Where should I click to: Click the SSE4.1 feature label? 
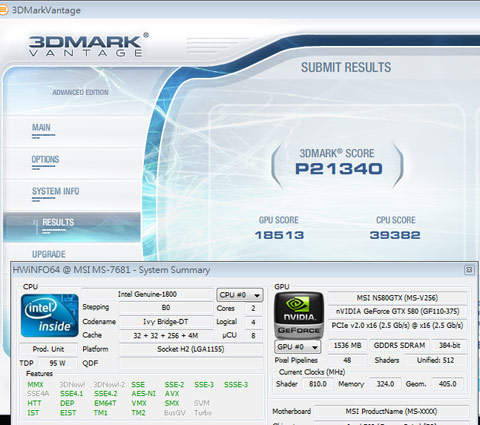(71, 394)
